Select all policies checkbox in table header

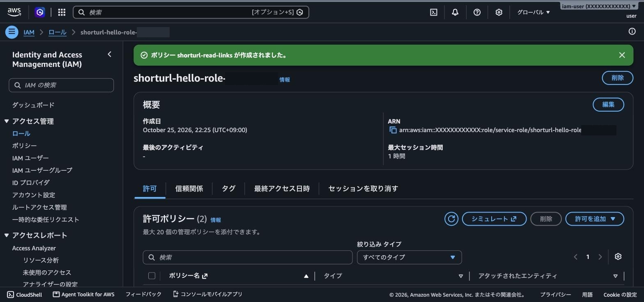click(x=152, y=276)
